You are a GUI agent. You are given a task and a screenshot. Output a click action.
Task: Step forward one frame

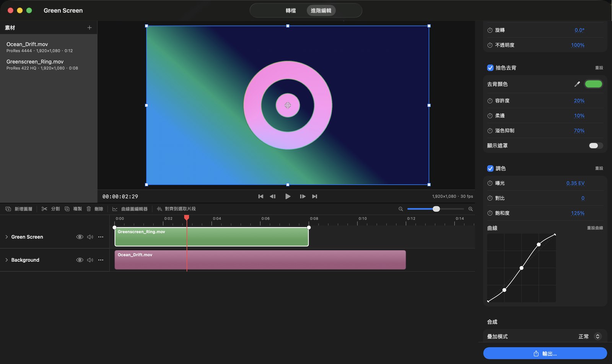tap(303, 197)
